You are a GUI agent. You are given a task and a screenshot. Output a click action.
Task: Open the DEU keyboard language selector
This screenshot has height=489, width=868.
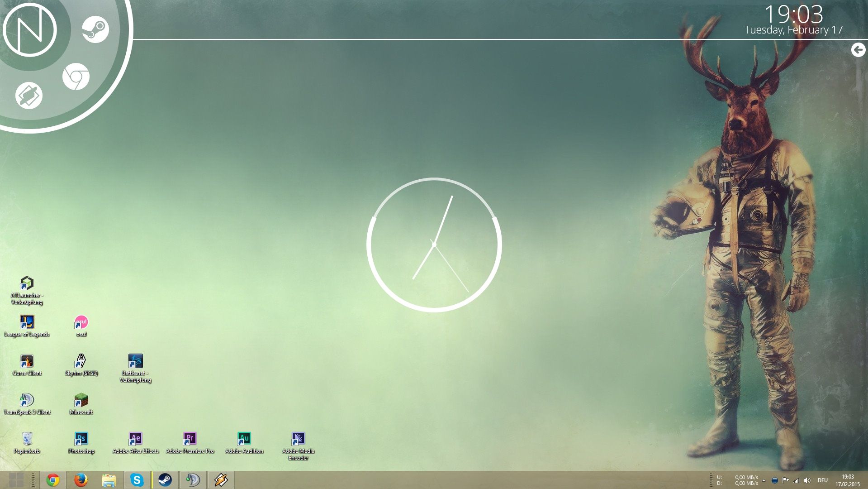click(x=822, y=480)
